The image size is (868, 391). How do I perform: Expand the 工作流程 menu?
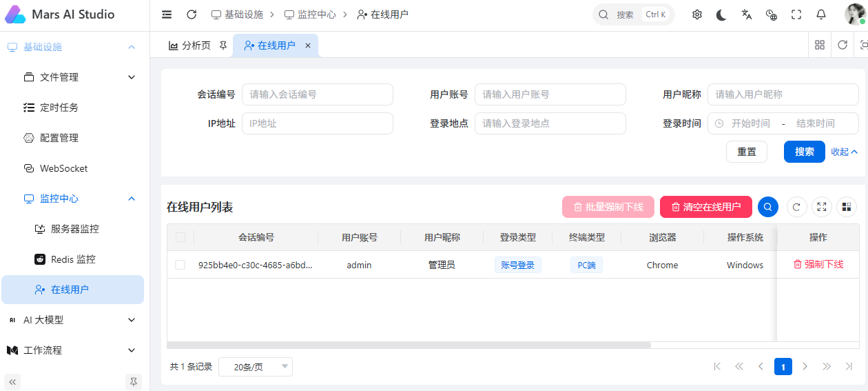click(x=74, y=350)
